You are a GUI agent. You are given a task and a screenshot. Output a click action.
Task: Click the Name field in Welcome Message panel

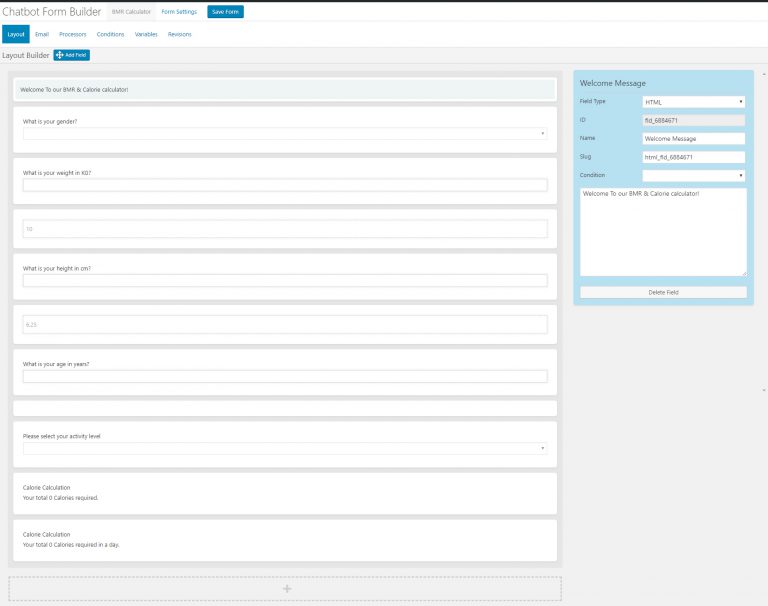(693, 139)
